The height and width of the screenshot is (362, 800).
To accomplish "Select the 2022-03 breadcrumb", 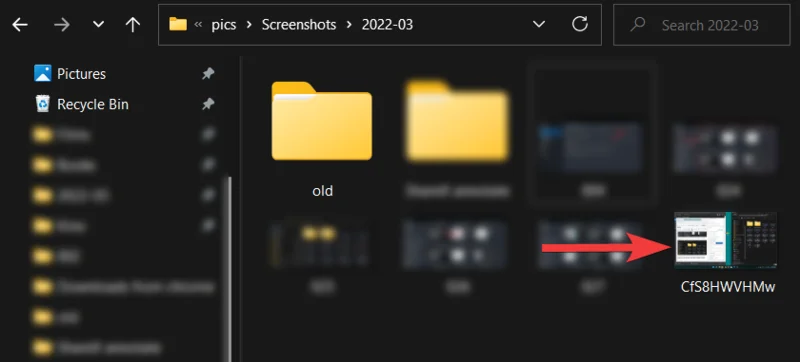I will [x=387, y=24].
